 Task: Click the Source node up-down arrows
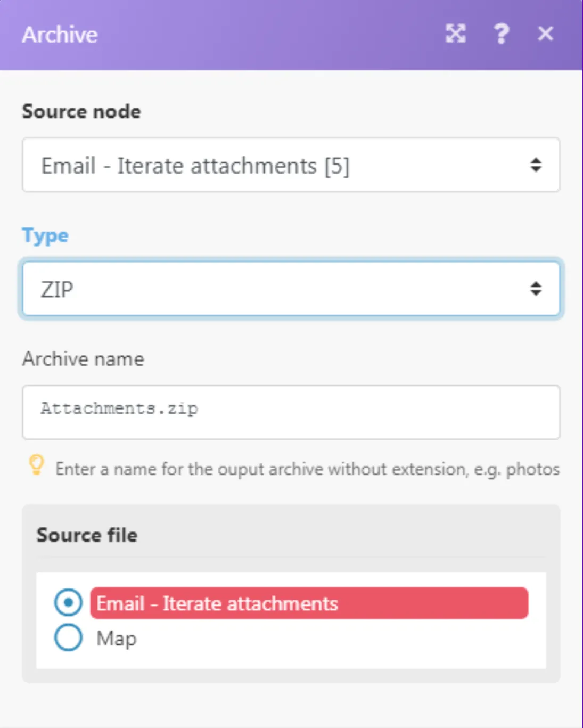click(x=536, y=165)
